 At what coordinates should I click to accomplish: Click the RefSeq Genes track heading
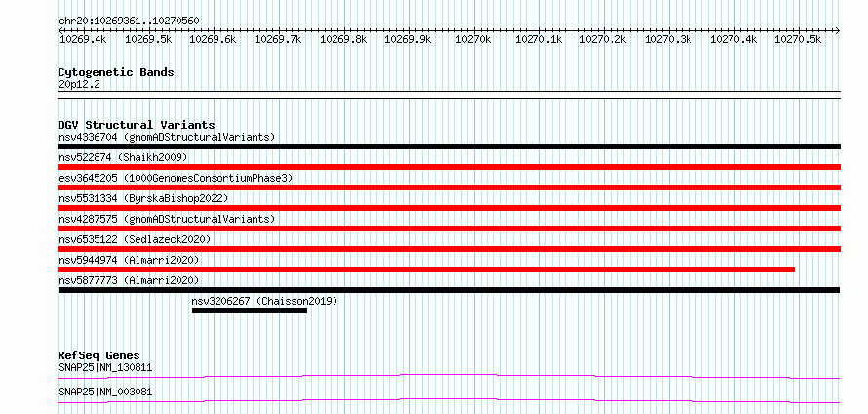point(99,355)
